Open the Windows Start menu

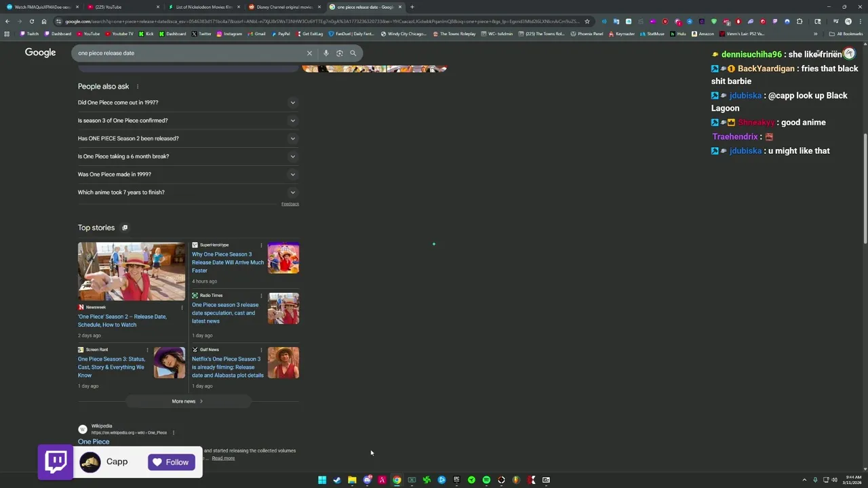tap(322, 480)
